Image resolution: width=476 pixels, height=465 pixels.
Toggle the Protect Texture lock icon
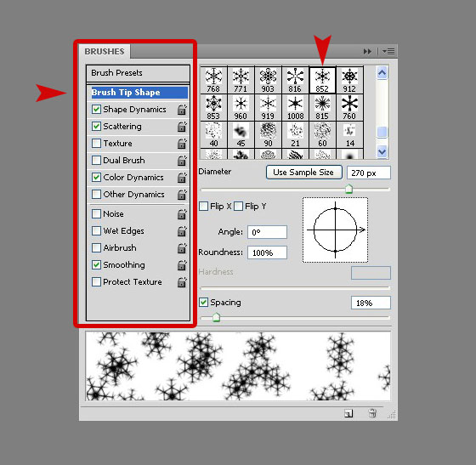tap(182, 282)
